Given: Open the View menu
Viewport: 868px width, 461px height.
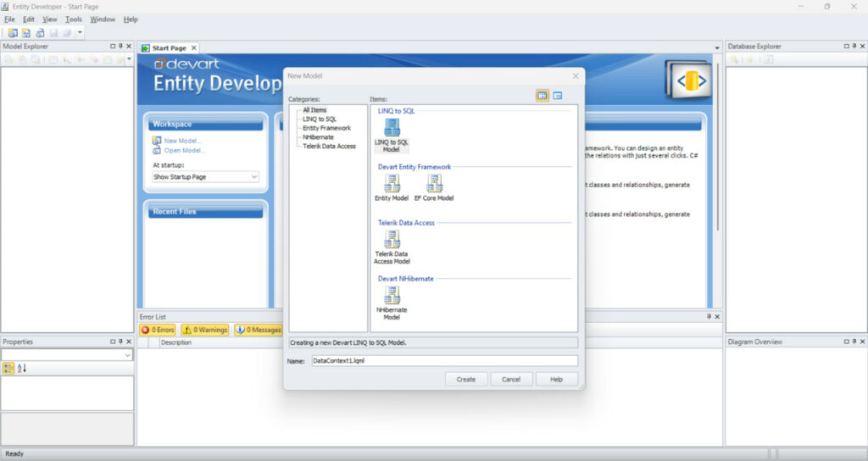Looking at the screenshot, I should pyautogui.click(x=50, y=19).
